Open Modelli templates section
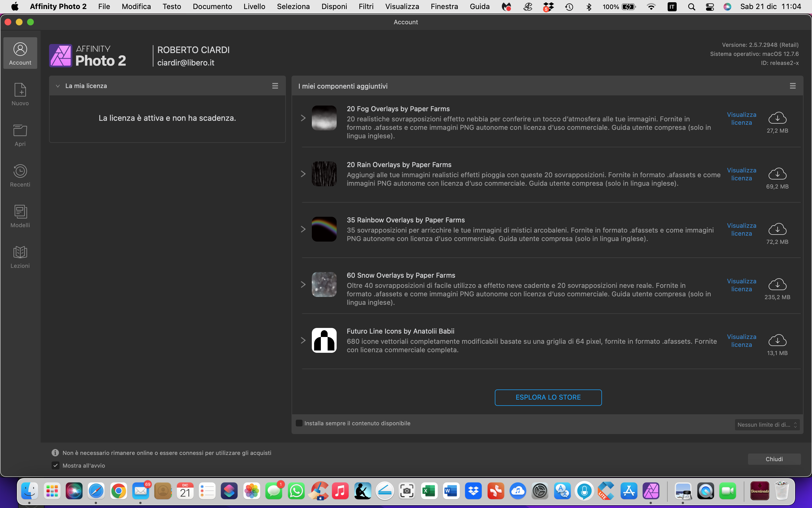The image size is (812, 508). (x=20, y=216)
